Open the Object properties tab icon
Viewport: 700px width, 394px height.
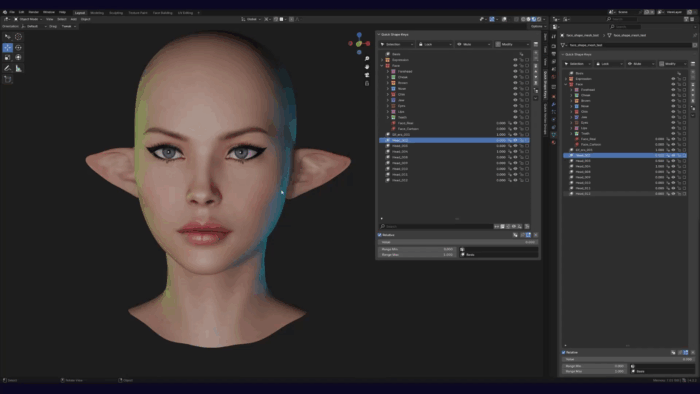coord(554,96)
